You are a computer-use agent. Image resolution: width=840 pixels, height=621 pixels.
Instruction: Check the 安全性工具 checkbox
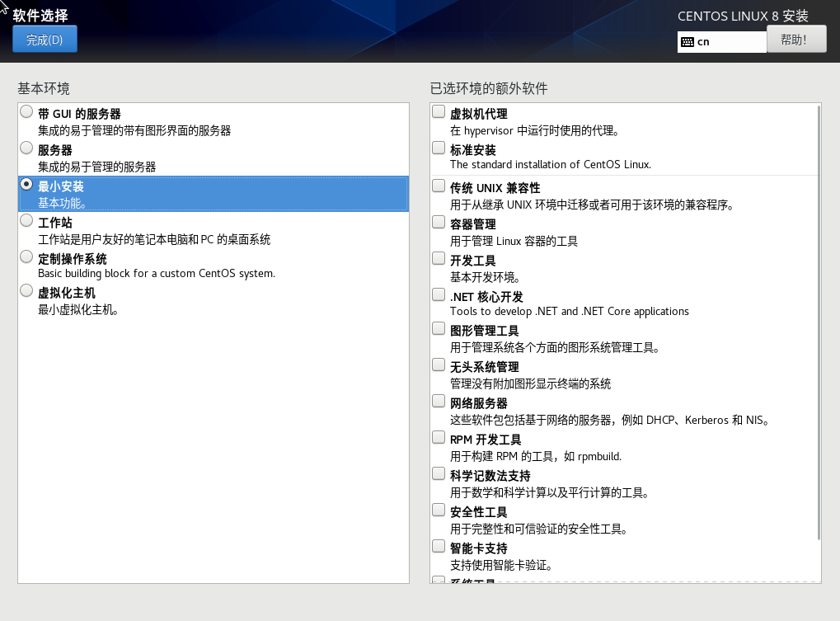[x=439, y=510]
